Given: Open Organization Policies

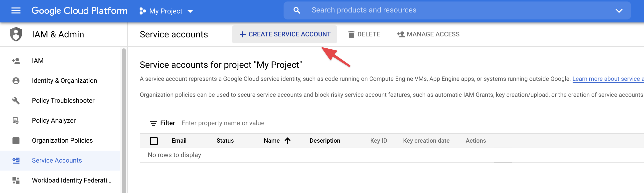Looking at the screenshot, I should pos(60,141).
